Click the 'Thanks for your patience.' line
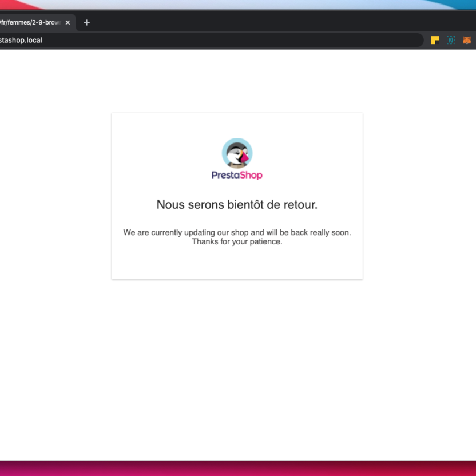This screenshot has height=476, width=476. 237,241
